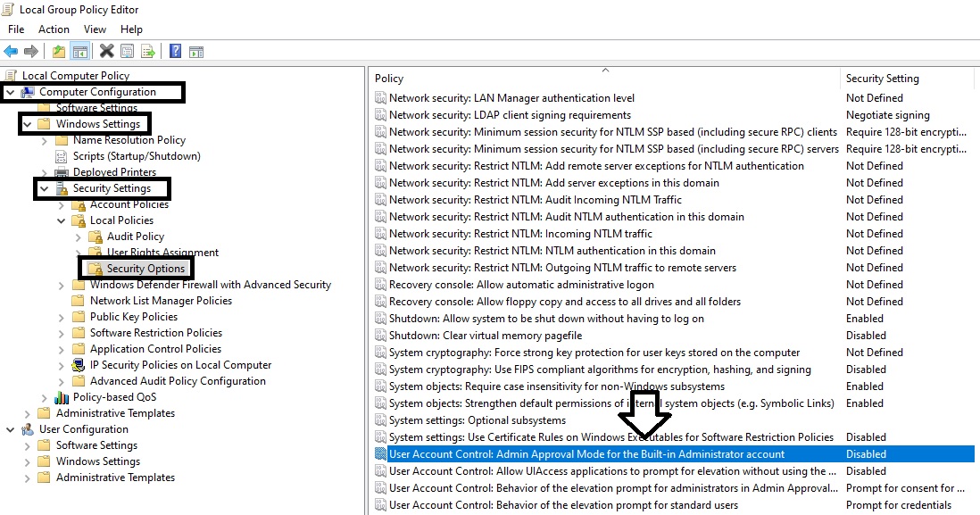The image size is (980, 515).
Task: Open the View menu
Action: pos(95,29)
